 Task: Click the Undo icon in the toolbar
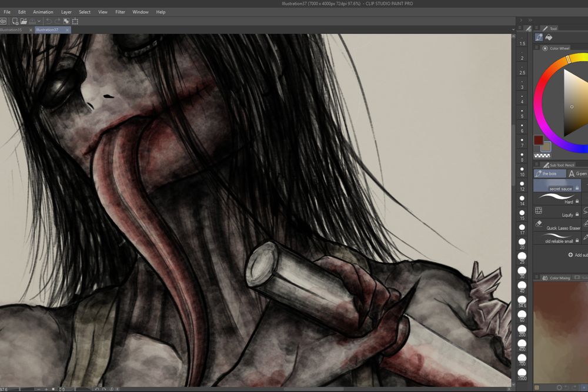point(48,21)
